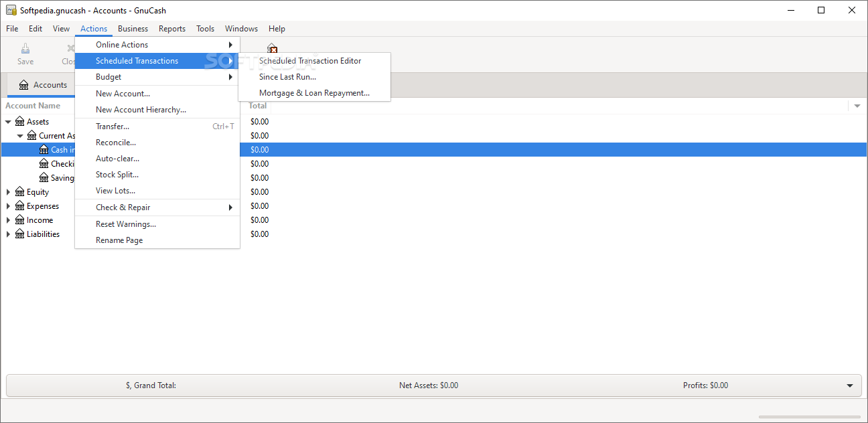Viewport: 868px width, 423px height.
Task: Open the Windows menu
Action: pyautogui.click(x=241, y=29)
